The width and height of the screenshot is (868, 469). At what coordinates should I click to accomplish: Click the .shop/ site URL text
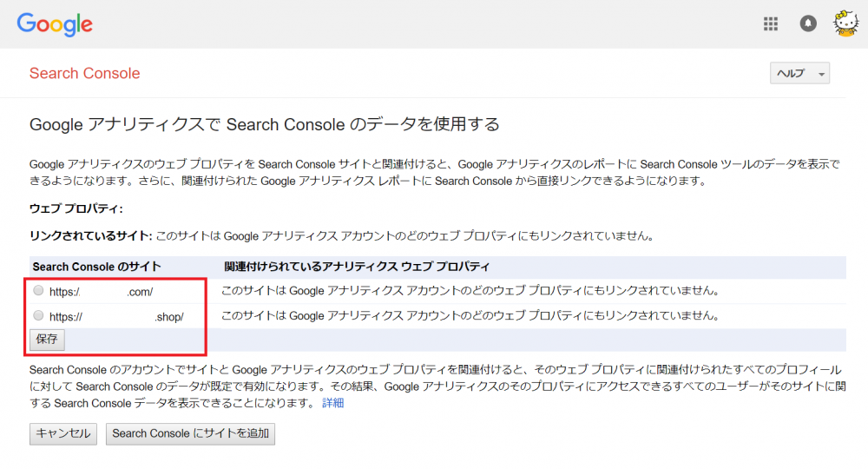(116, 317)
